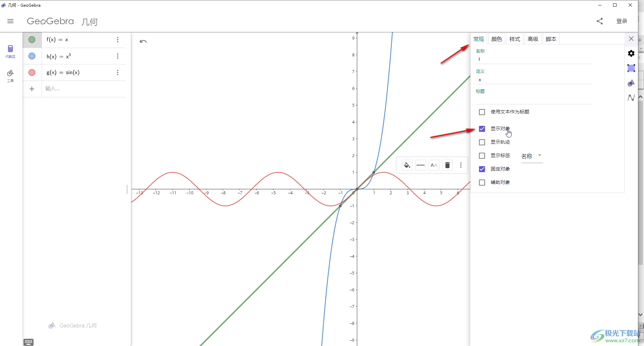Uncheck the 固定对象 checkbox
This screenshot has width=644, height=346.
tap(482, 169)
